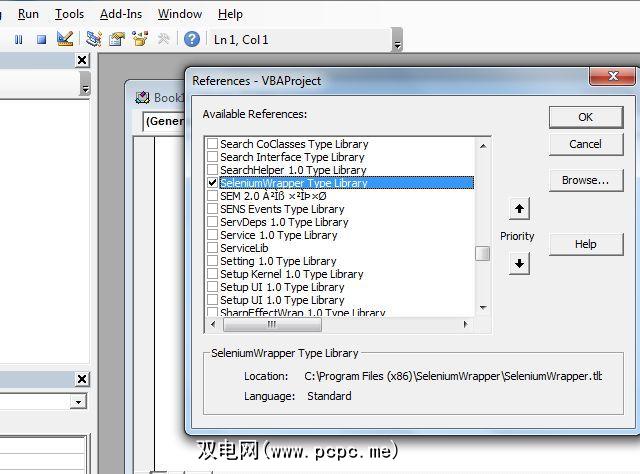Open Object Browser toolbar icon
The image size is (640, 474).
click(x=140, y=39)
